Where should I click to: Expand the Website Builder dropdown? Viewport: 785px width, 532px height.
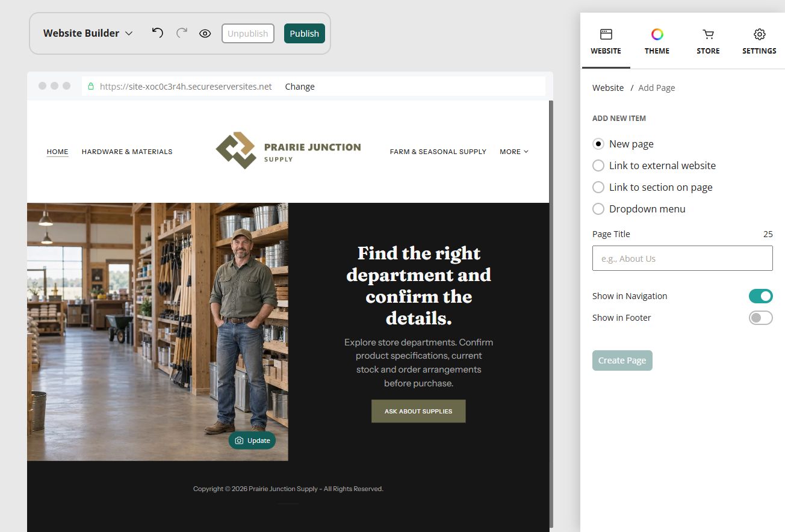(88, 33)
